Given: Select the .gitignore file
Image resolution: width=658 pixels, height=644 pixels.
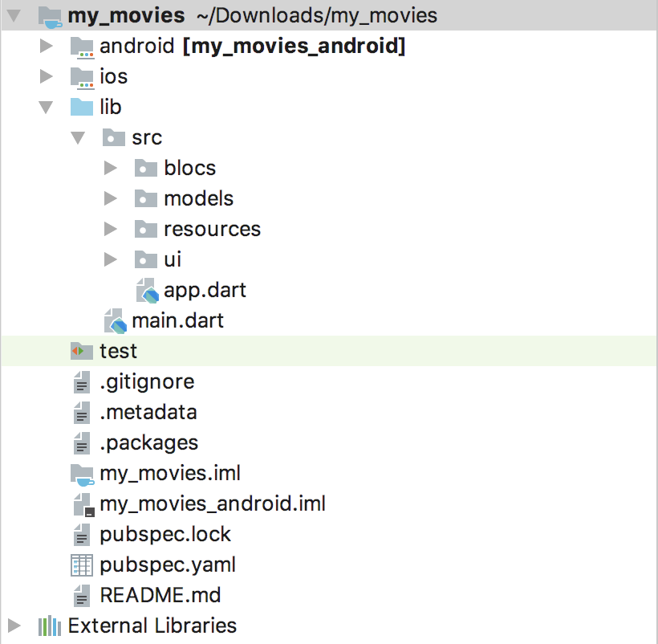Looking at the screenshot, I should point(147,382).
